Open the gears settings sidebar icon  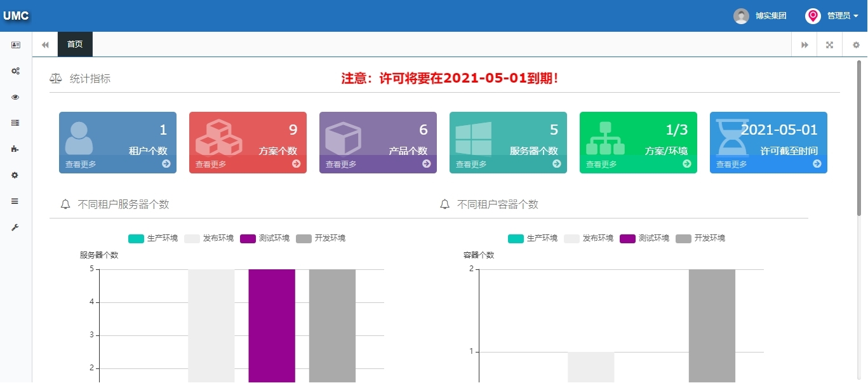pos(16,71)
